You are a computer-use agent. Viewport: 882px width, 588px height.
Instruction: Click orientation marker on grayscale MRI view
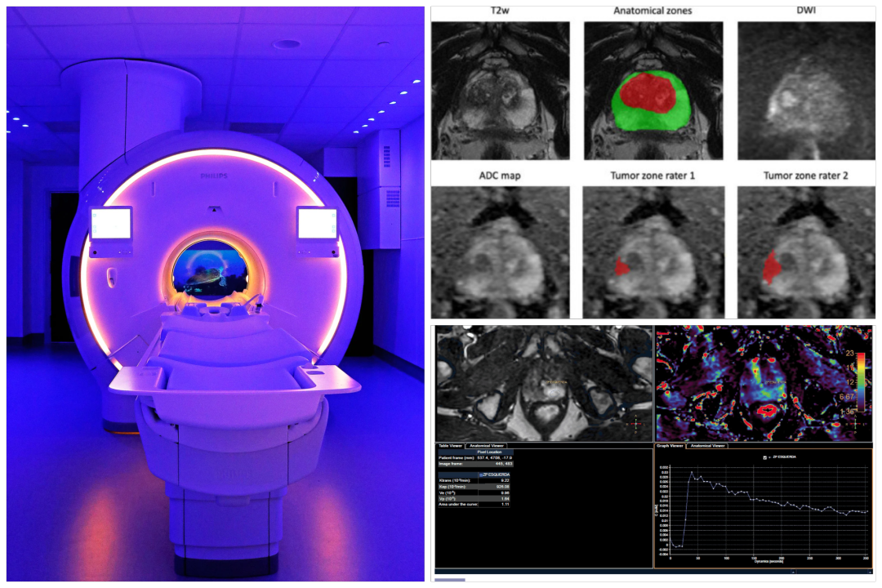point(635,423)
